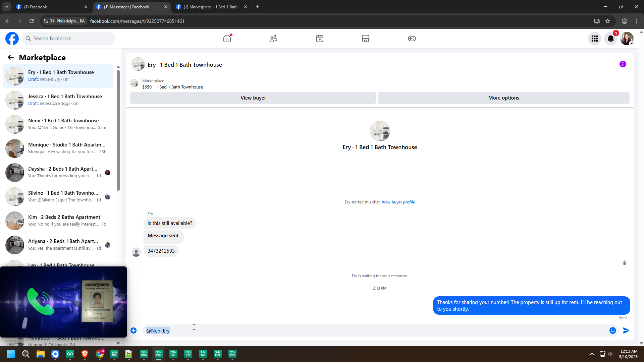Switch to the first Facebook browser tab
This screenshot has height=362, width=644.
click(50, 7)
